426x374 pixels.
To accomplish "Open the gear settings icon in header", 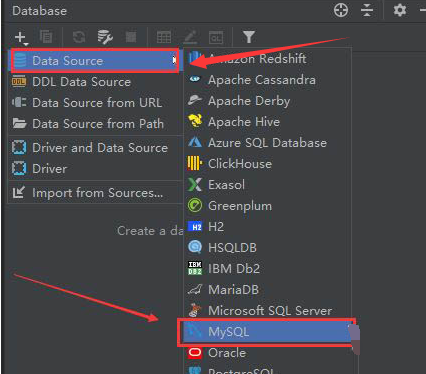I will click(400, 10).
